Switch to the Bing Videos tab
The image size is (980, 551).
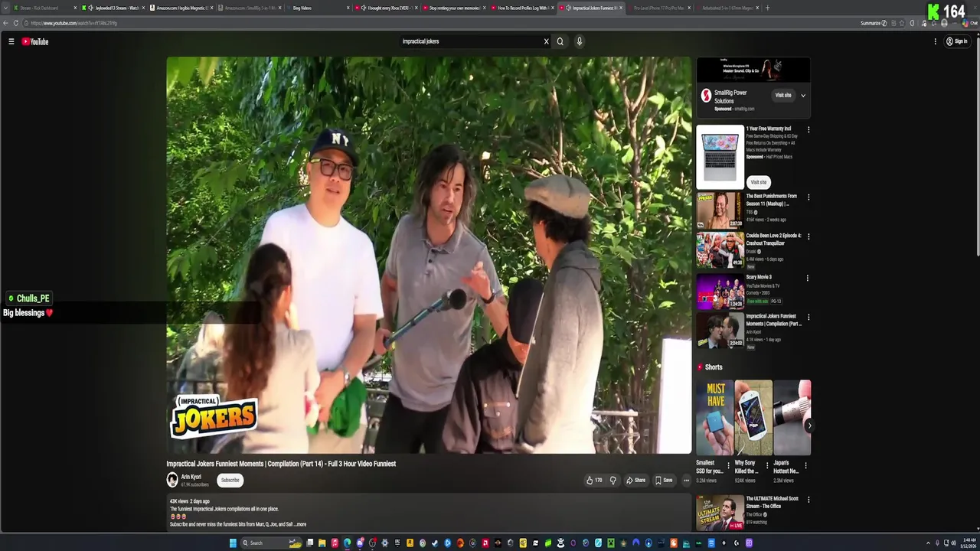coord(318,8)
